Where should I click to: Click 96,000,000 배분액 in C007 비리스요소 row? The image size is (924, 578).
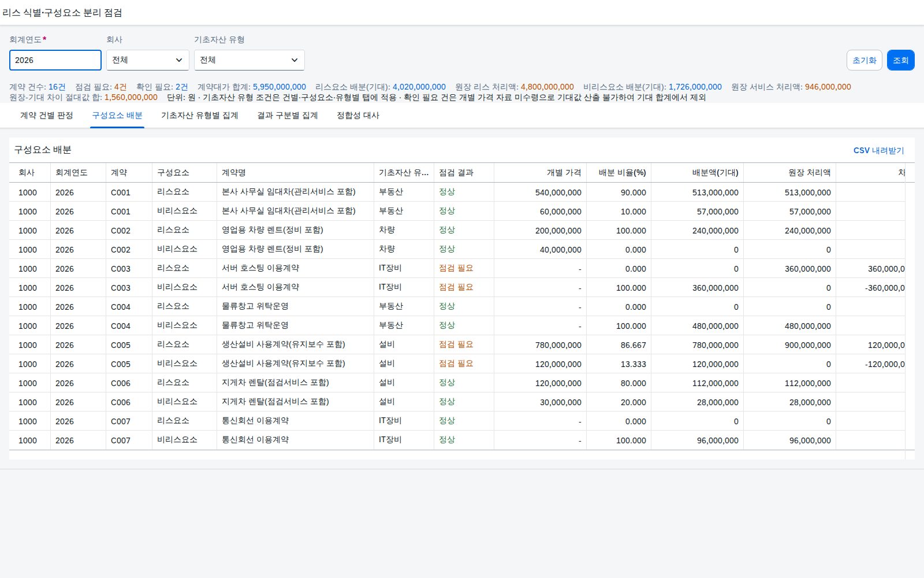tap(718, 440)
